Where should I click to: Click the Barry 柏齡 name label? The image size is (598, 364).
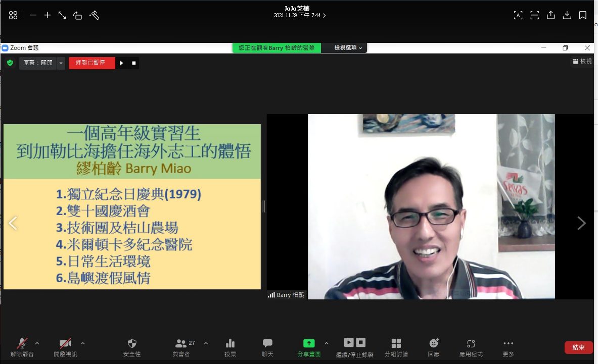tap(287, 295)
